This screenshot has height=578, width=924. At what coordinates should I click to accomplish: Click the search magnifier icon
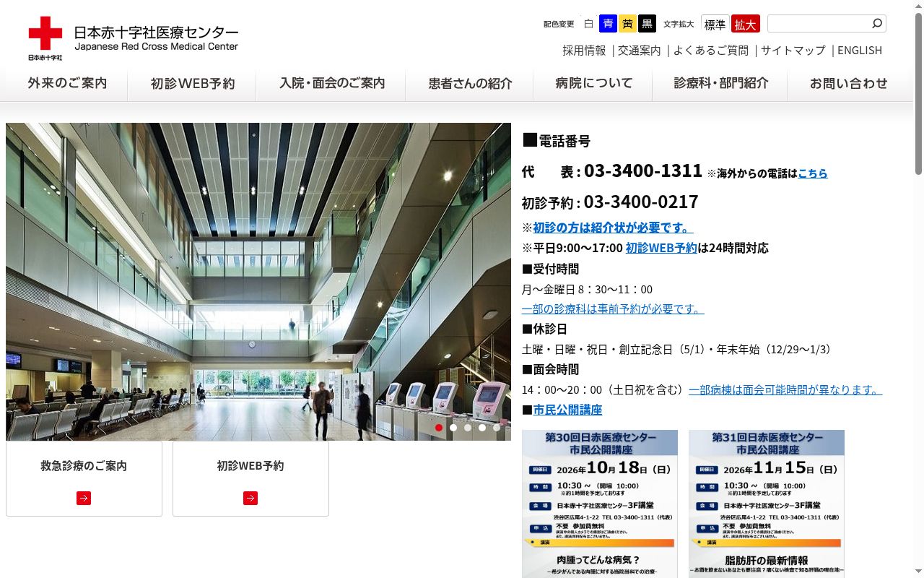(876, 24)
